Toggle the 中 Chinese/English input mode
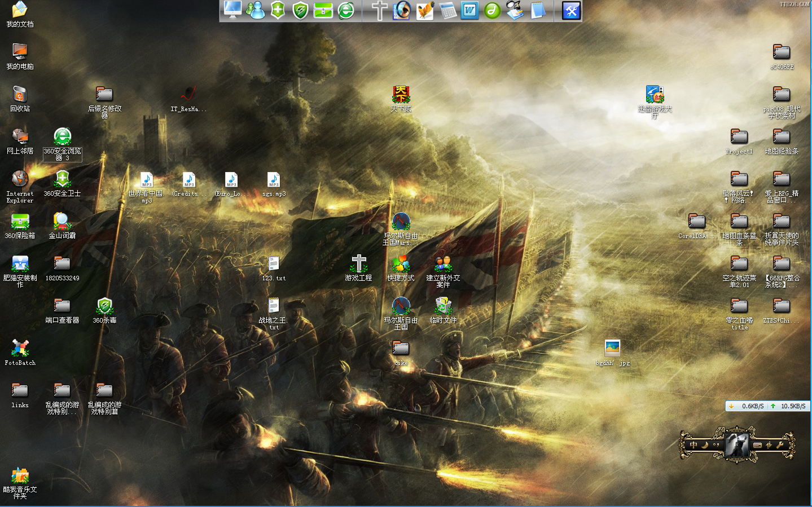 694,444
